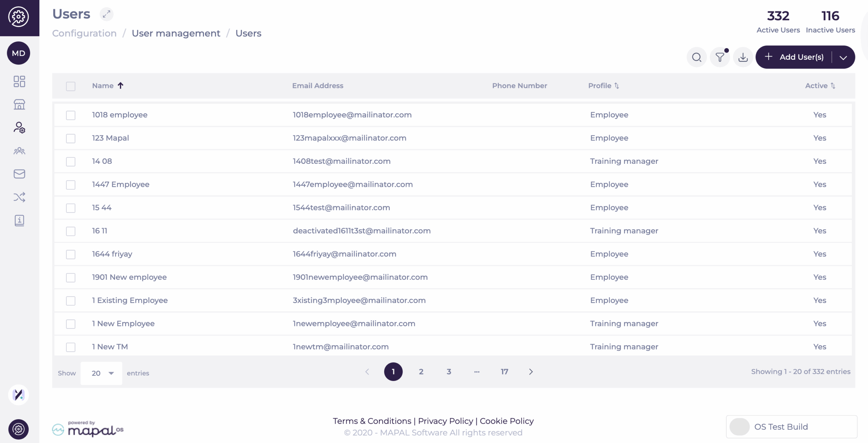Viewport: 868px width, 443px height.
Task: Jump to page 17 in pagination
Action: pyautogui.click(x=504, y=372)
